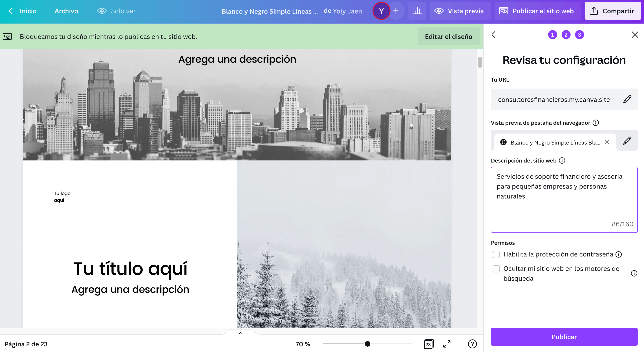Screen dimensions: 644x352
Task: Check Ocultar mi sitio web en motores de búsqueda
Action: [496, 269]
